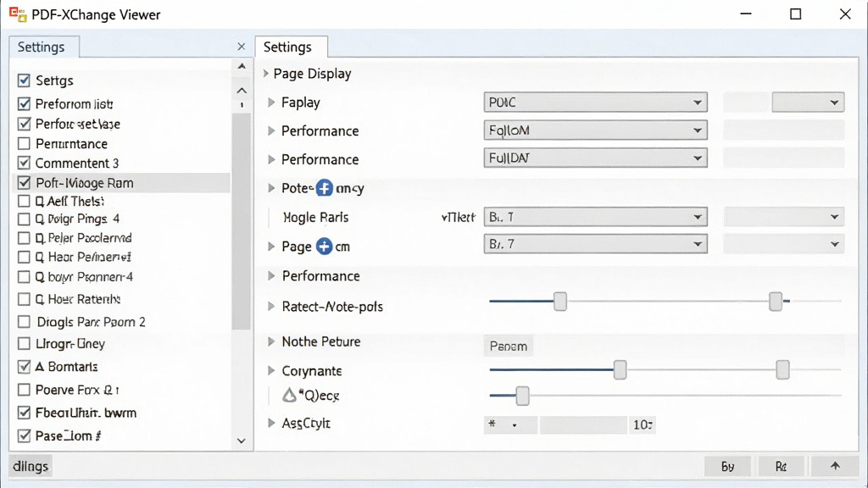Toggle the FbeorUhiir. bwrm checkbox

[24, 413]
